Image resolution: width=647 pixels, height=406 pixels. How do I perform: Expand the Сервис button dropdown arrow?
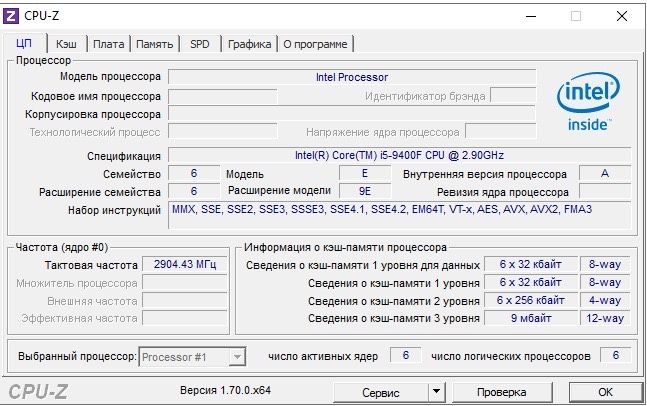pos(436,391)
